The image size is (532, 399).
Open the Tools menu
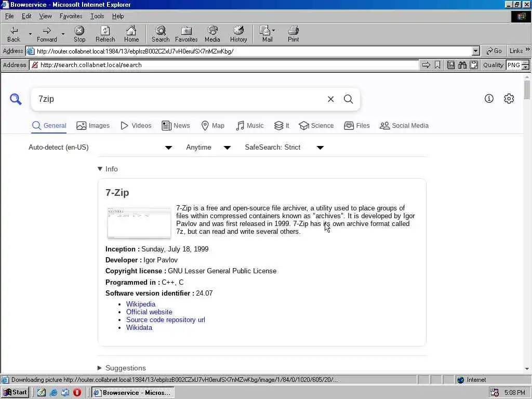tap(97, 16)
